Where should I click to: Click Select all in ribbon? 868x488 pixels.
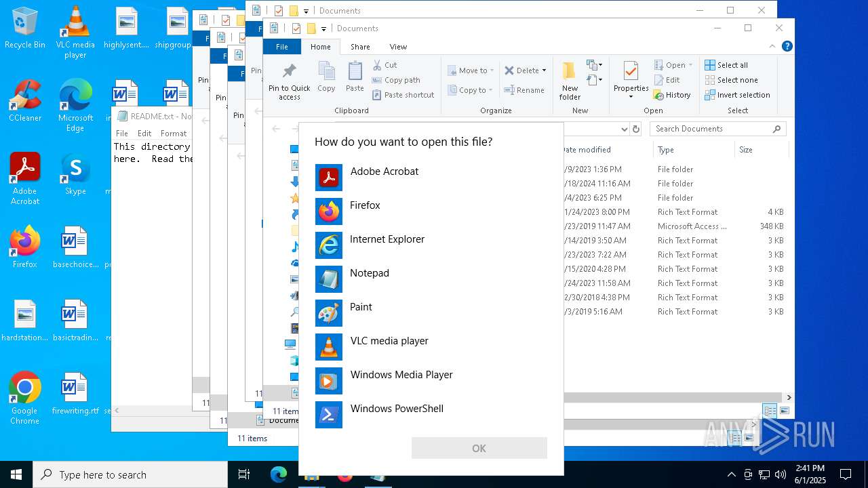tap(726, 65)
